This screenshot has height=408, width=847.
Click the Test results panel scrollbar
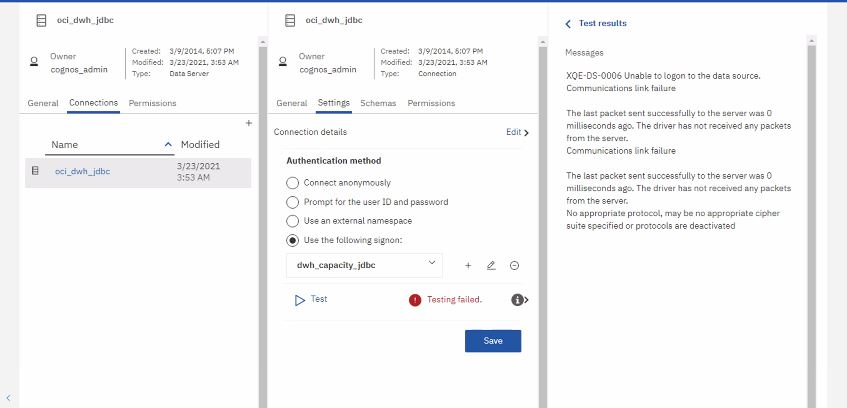click(811, 220)
